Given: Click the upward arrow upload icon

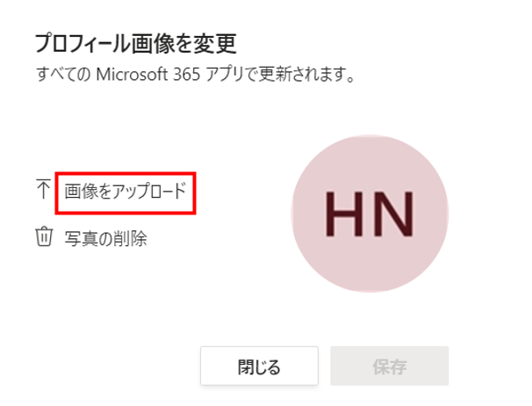Looking at the screenshot, I should click(43, 189).
